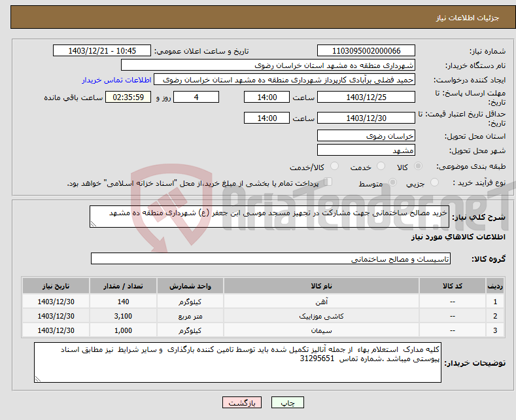The height and width of the screenshot is (420, 516).
Task: Click the request creator name field
Action: click(x=284, y=80)
